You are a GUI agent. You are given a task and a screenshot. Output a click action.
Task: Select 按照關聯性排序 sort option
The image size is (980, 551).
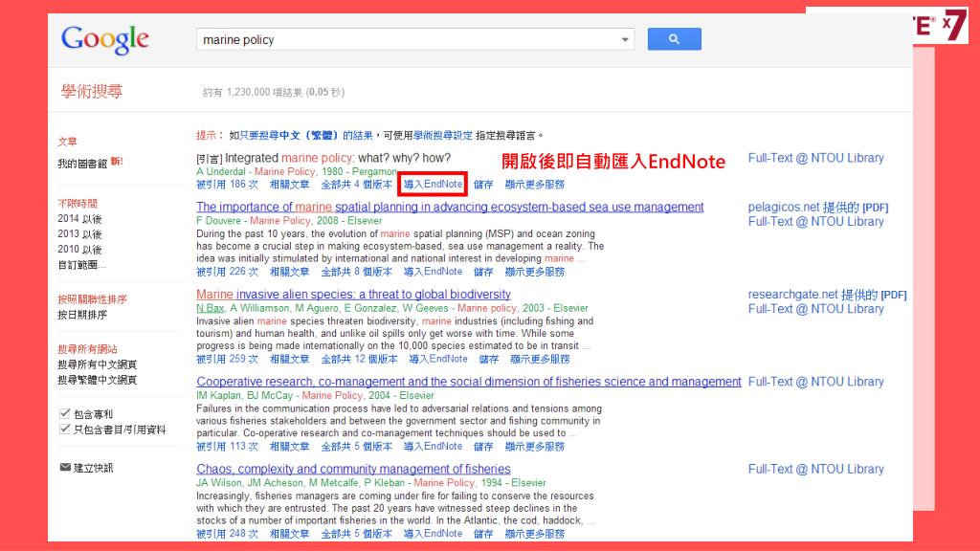(93, 299)
